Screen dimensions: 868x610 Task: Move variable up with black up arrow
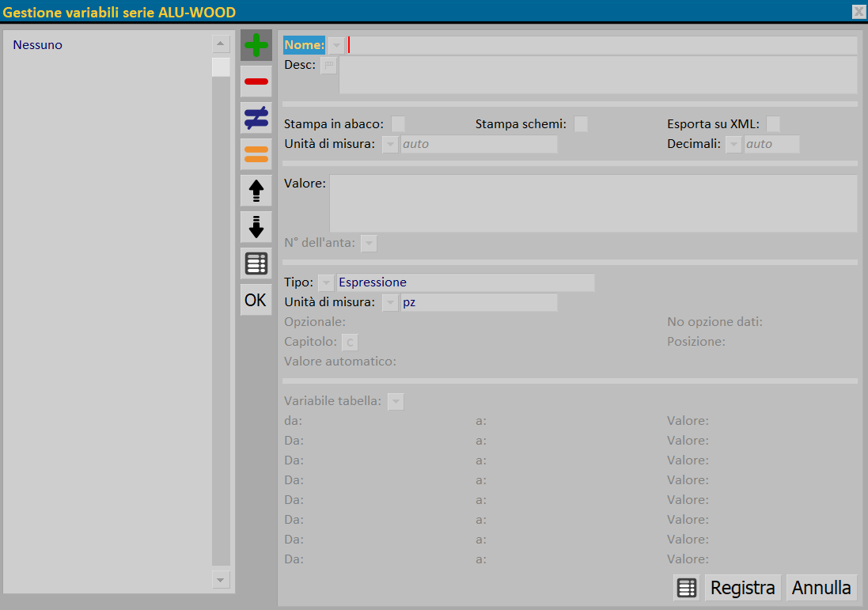click(x=256, y=191)
